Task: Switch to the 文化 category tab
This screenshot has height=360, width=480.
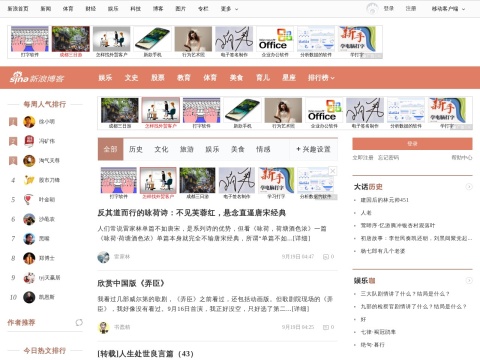Action: (161, 149)
